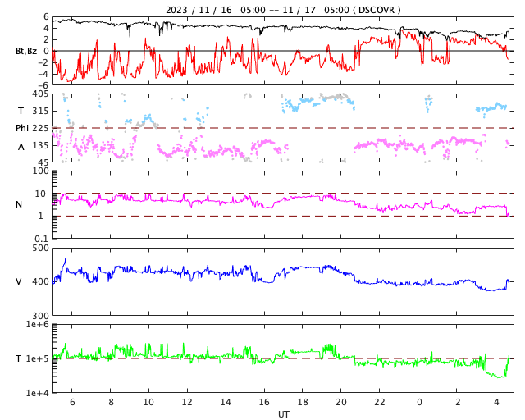Click the '135' tick label

[40, 145]
